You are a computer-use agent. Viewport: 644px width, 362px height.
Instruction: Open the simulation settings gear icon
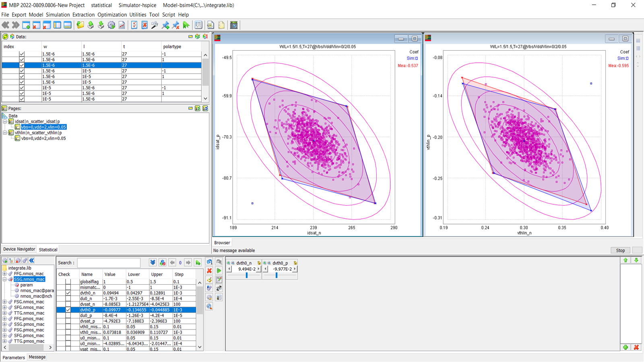coord(112,25)
